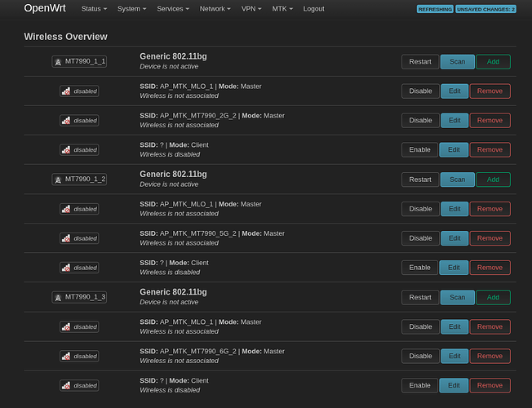Click the MT7990_1_1 radio device badge
This screenshot has width=532, height=408.
[79, 61]
